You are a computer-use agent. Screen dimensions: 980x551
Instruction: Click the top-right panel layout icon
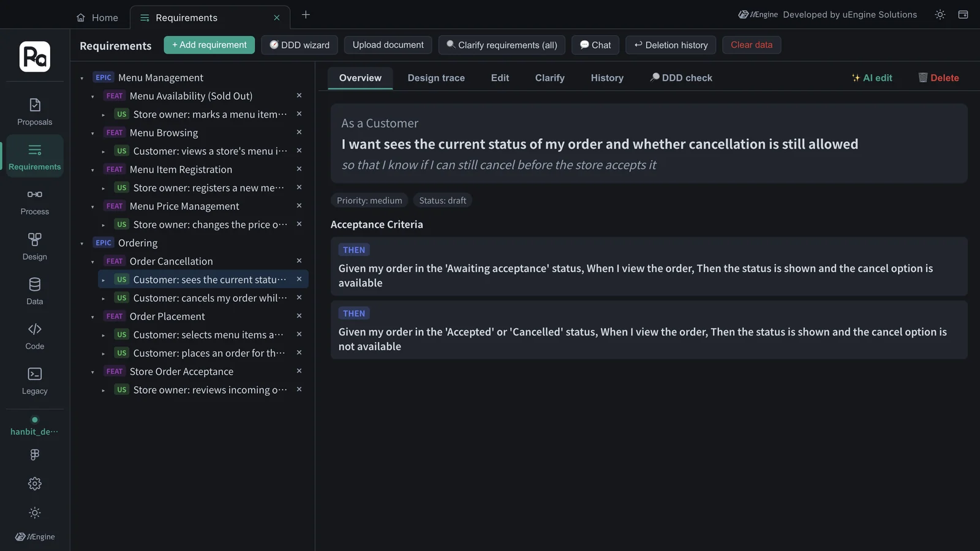click(963, 15)
